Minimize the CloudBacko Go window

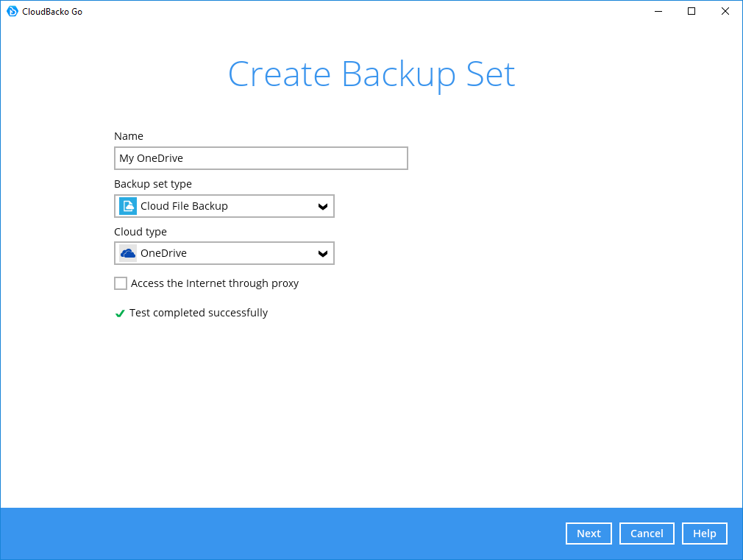658,11
